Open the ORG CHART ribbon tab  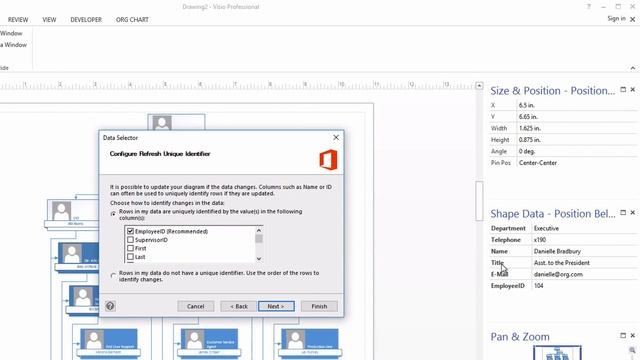pyautogui.click(x=132, y=20)
